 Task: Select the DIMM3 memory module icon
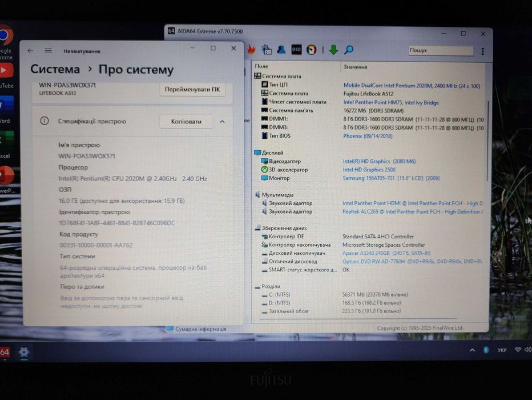265,127
